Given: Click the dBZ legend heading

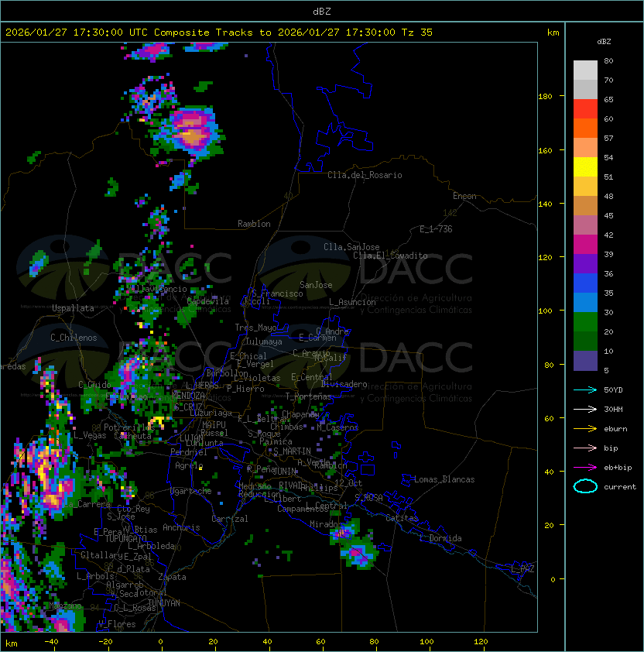Looking at the screenshot, I should [x=604, y=42].
